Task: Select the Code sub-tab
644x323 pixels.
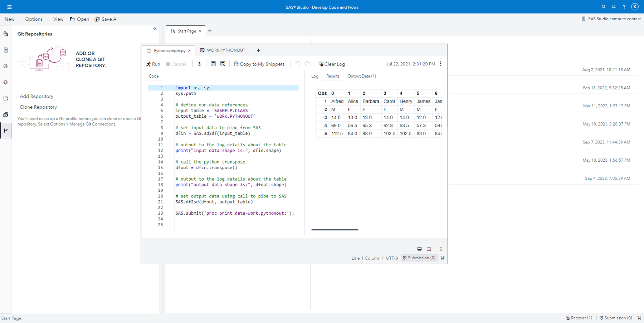Action: coord(154,76)
